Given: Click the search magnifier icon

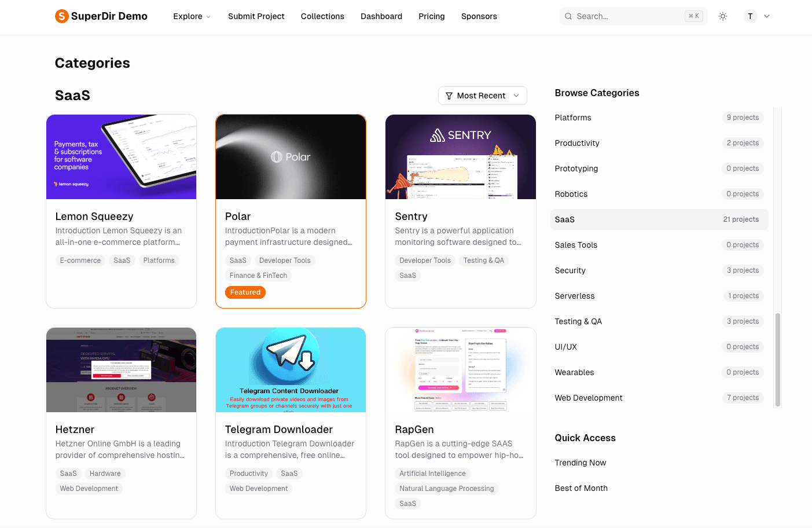Looking at the screenshot, I should click(x=568, y=16).
